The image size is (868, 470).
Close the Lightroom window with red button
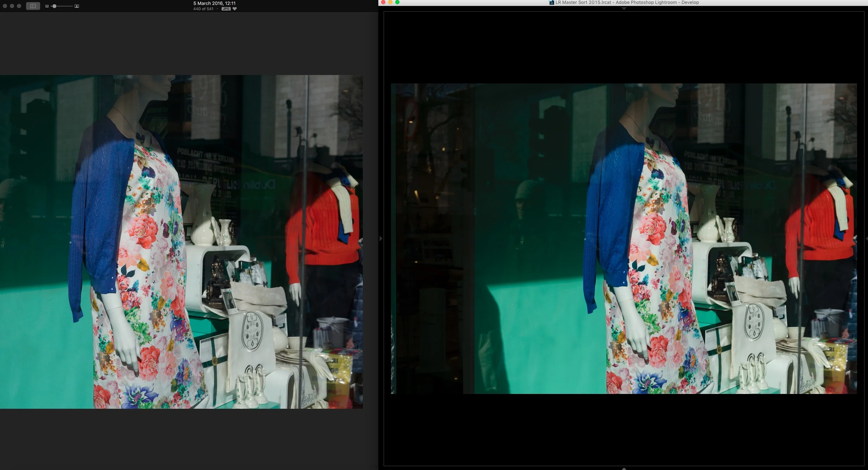click(383, 2)
